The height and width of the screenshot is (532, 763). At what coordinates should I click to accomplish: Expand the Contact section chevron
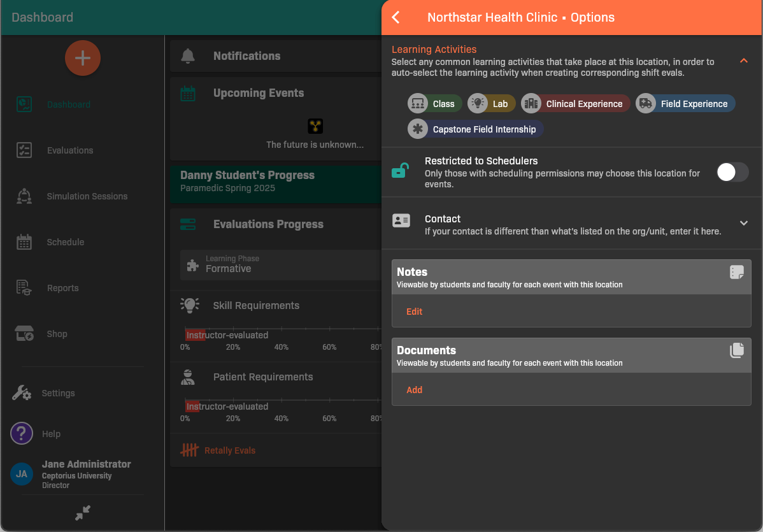743,223
